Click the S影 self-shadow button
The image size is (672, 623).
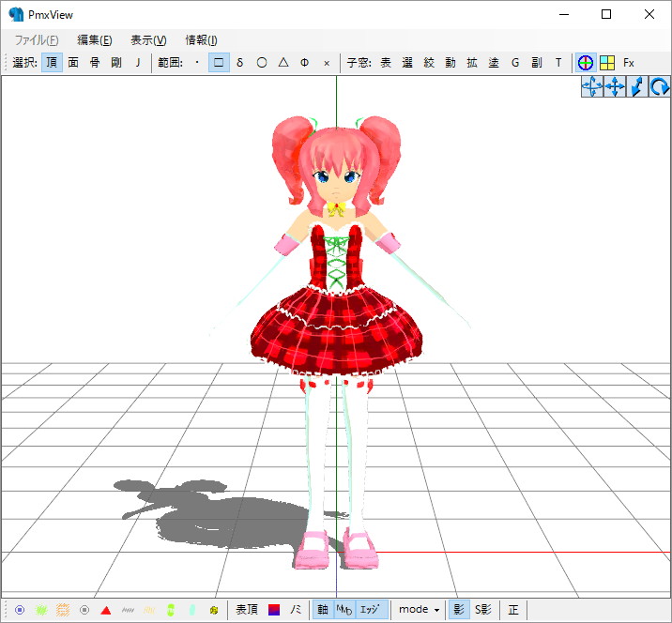pos(483,610)
